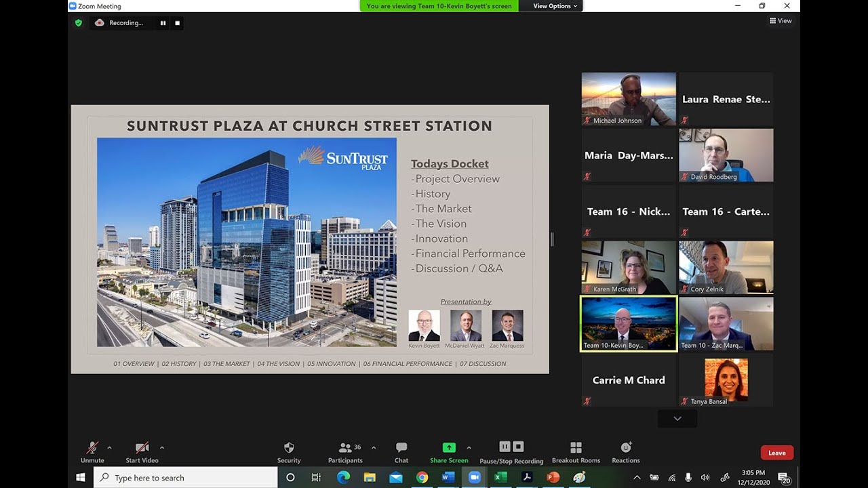Open Mail app from taskbar

[396, 477]
